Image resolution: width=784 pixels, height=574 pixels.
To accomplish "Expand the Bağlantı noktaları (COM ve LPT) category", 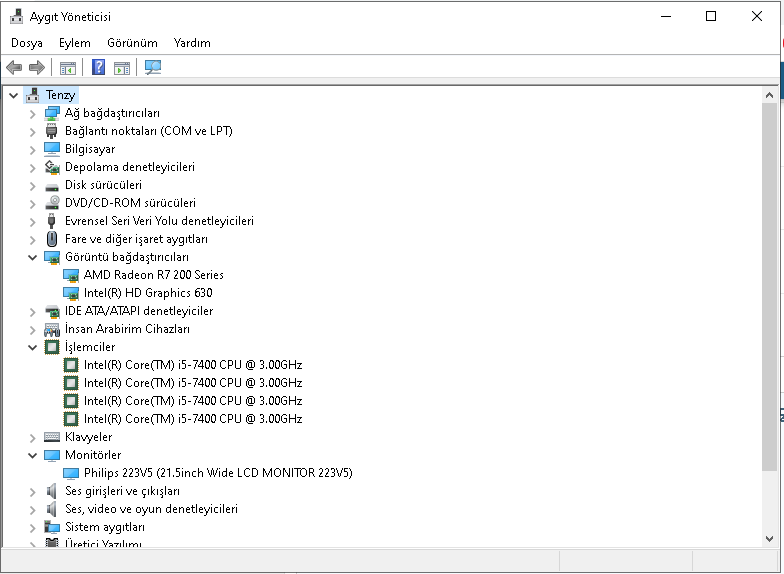I will click(32, 132).
